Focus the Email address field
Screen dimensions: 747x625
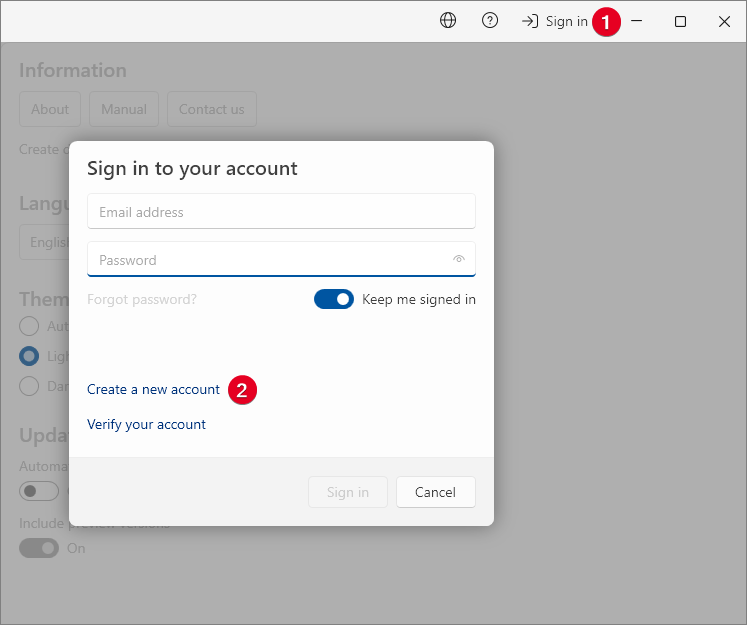click(x=281, y=212)
